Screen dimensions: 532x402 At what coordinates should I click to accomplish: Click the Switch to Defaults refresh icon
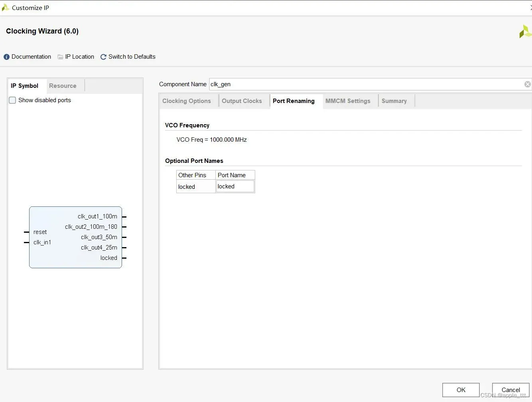(103, 57)
